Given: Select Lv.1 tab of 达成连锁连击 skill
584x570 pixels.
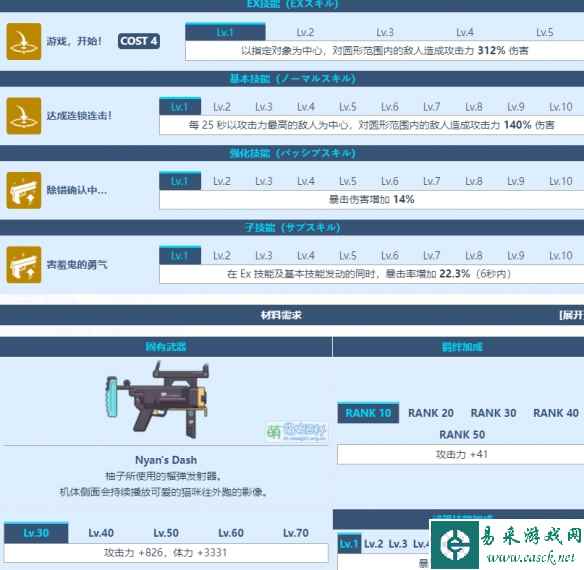Looking at the screenshot, I should pos(180,107).
